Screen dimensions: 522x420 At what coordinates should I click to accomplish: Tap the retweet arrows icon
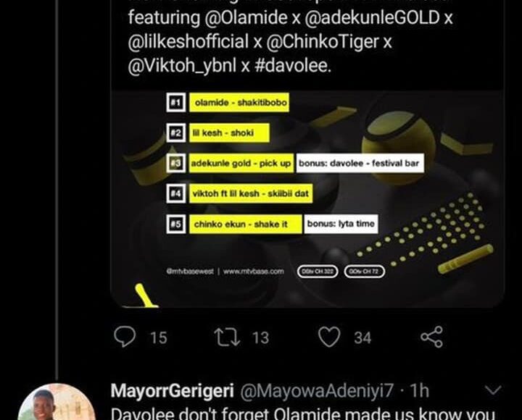tap(227, 337)
